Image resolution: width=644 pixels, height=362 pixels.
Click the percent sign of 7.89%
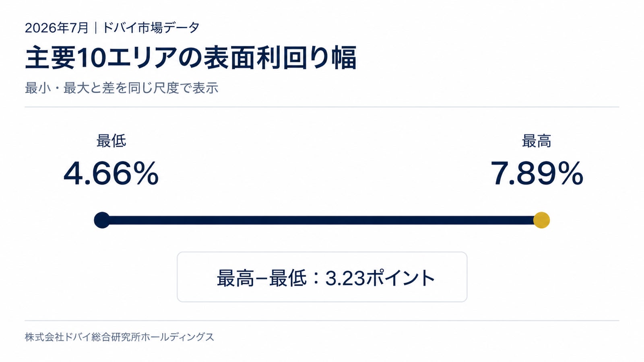(x=570, y=173)
